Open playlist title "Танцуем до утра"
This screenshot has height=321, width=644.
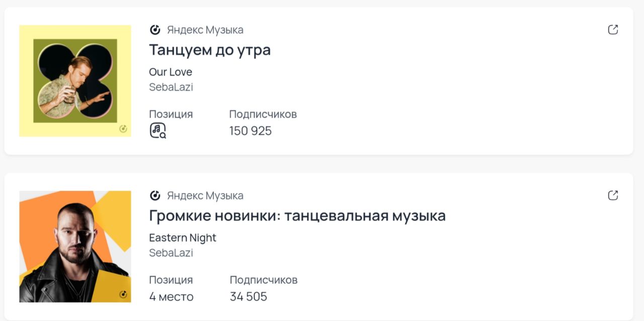point(210,50)
